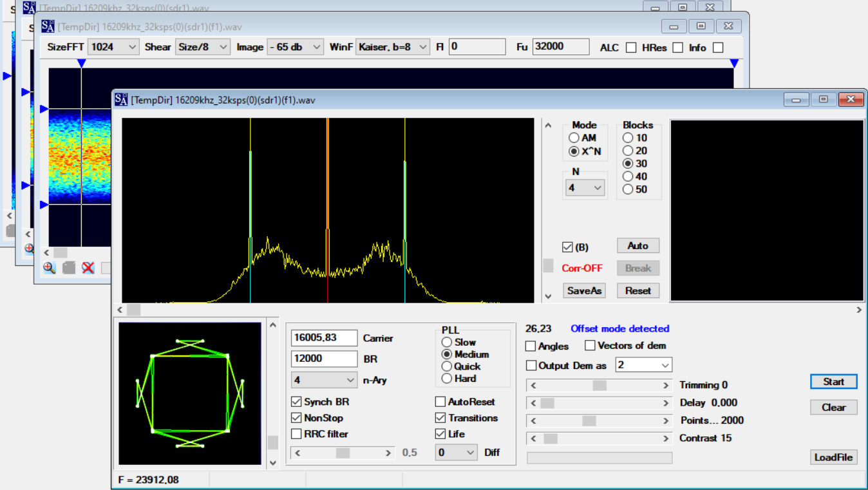
Task: Select the AM mode radio button
Action: (x=574, y=138)
